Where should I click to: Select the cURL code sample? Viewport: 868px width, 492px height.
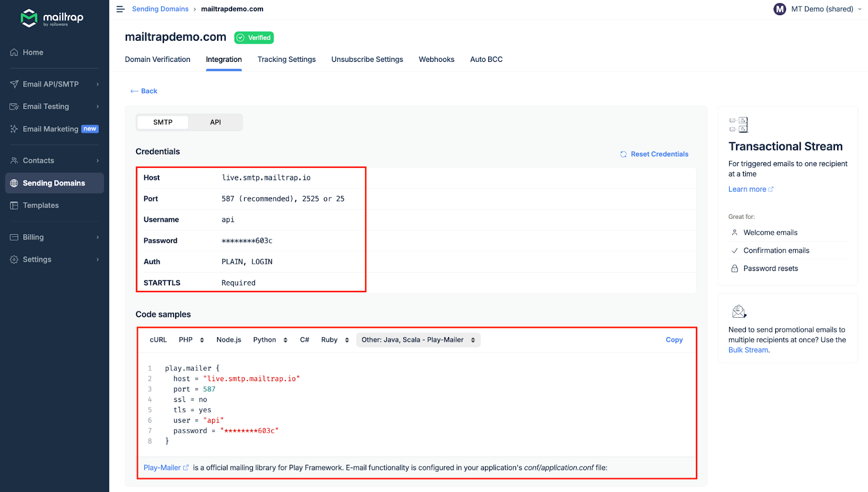coord(158,340)
